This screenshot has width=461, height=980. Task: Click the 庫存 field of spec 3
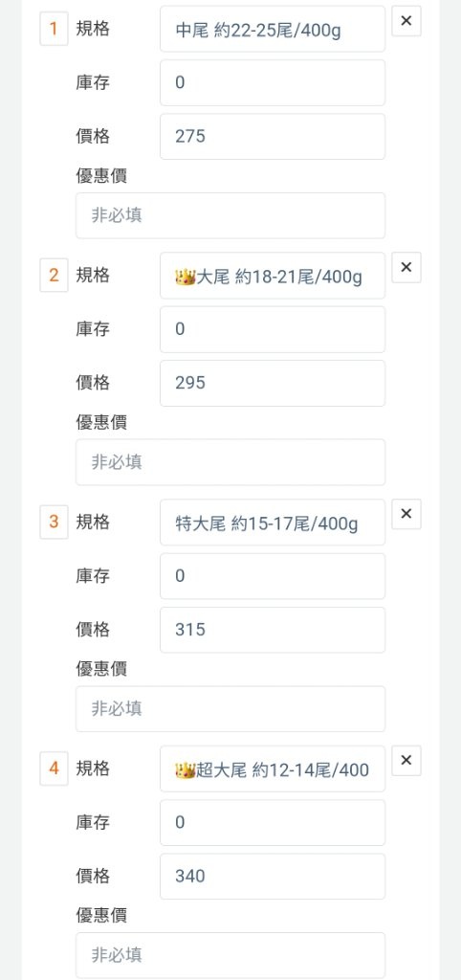click(273, 576)
